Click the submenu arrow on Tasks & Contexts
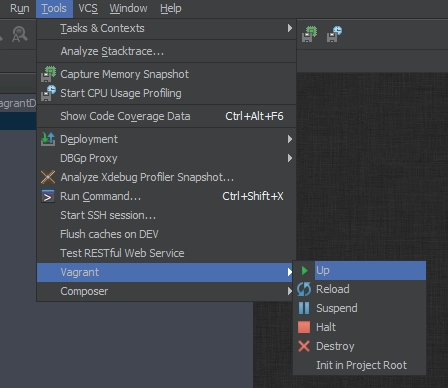Screen dimensions: 448x388 point(290,28)
